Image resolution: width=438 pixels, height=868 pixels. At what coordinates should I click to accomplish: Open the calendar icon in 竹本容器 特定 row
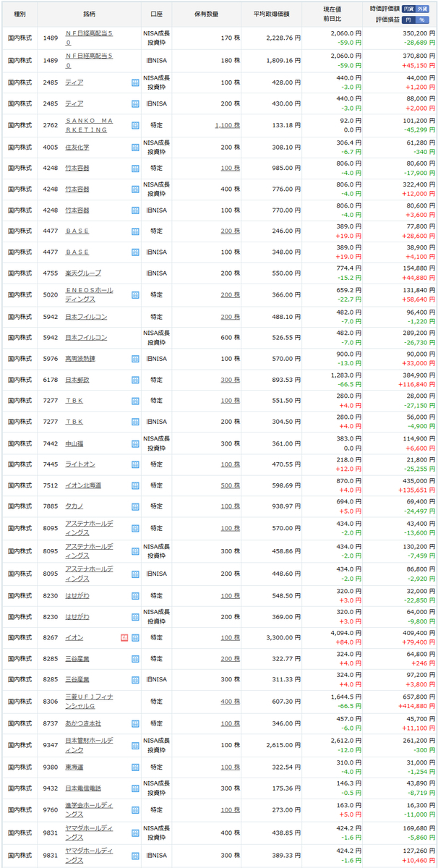[135, 168]
